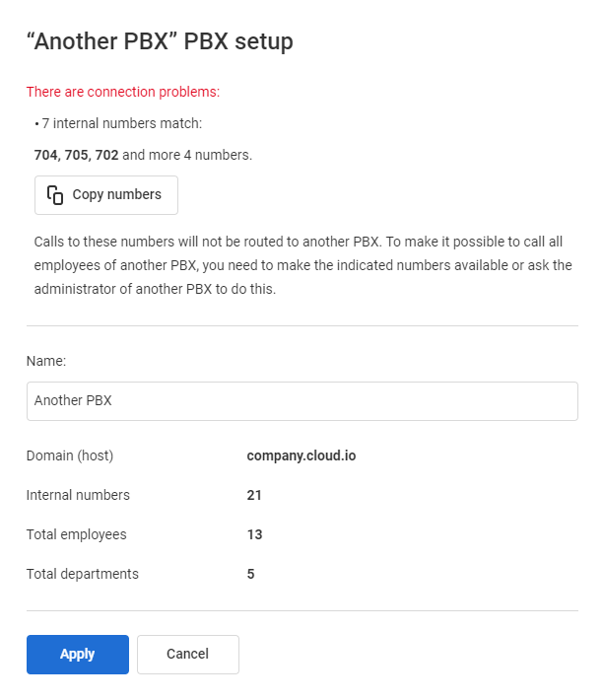The height and width of the screenshot is (700, 604).
Task: Click the matching number 704
Action: [46, 155]
